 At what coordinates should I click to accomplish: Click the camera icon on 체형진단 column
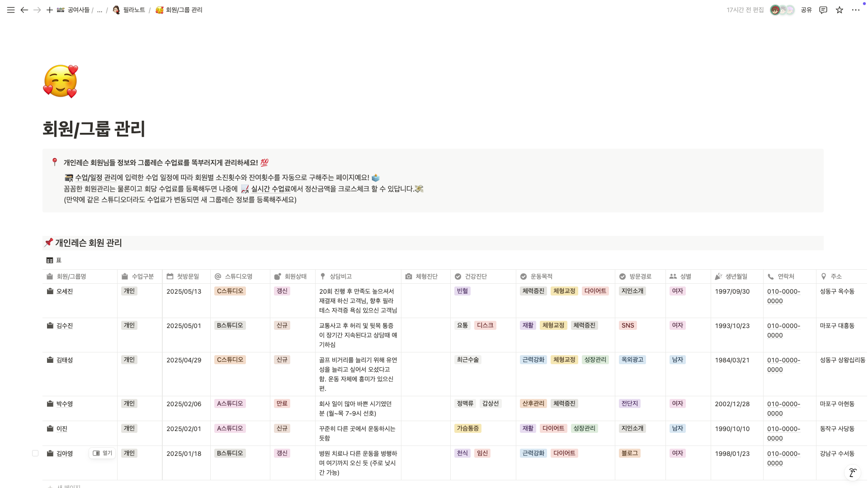pos(408,276)
